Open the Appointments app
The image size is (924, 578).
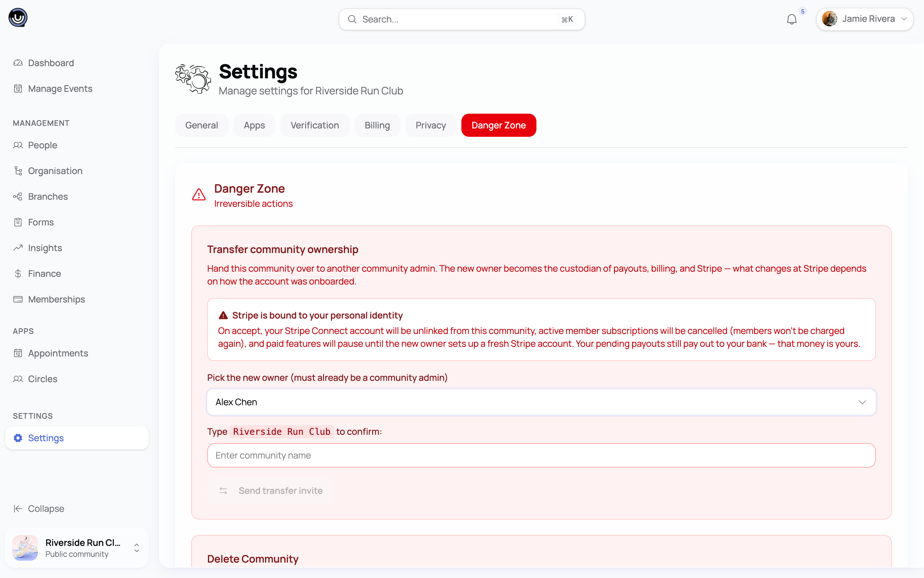coord(77,353)
